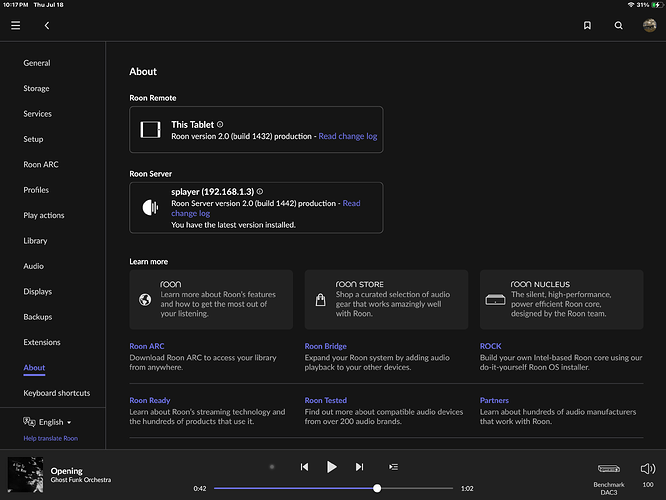This screenshot has height=500, width=666.
Task: Click the Wi-Fi icon in status bar
Action: tap(631, 5)
